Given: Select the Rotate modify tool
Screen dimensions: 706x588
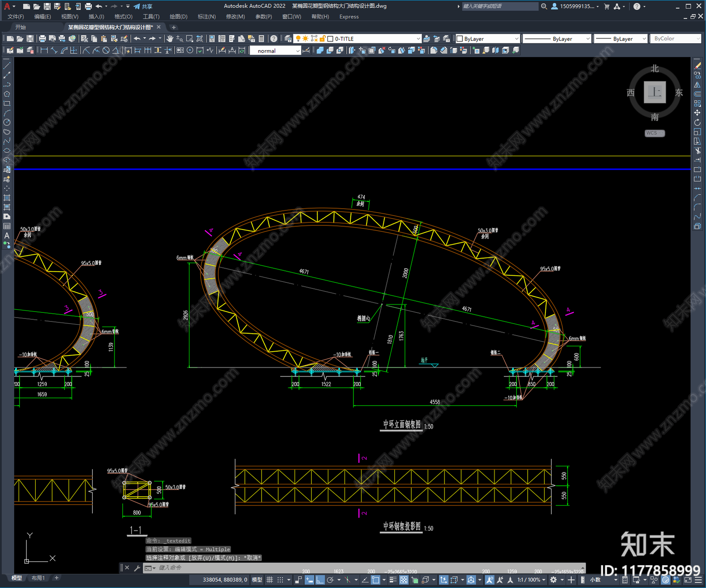Looking at the screenshot, I should tap(697, 122).
